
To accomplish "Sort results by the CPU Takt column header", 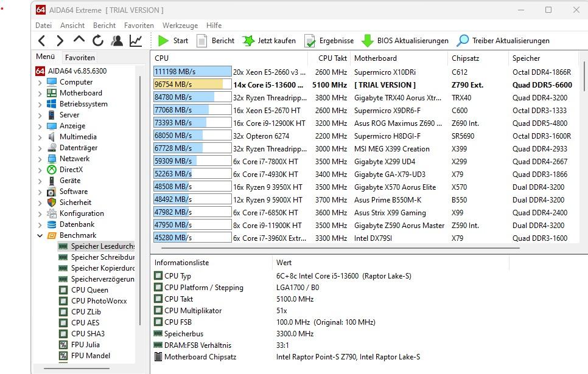I will (329, 58).
